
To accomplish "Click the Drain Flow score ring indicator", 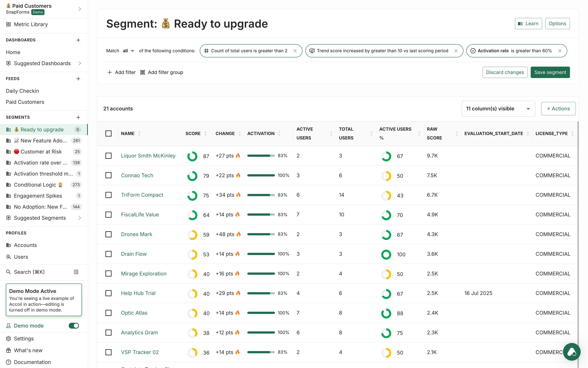I will point(192,255).
